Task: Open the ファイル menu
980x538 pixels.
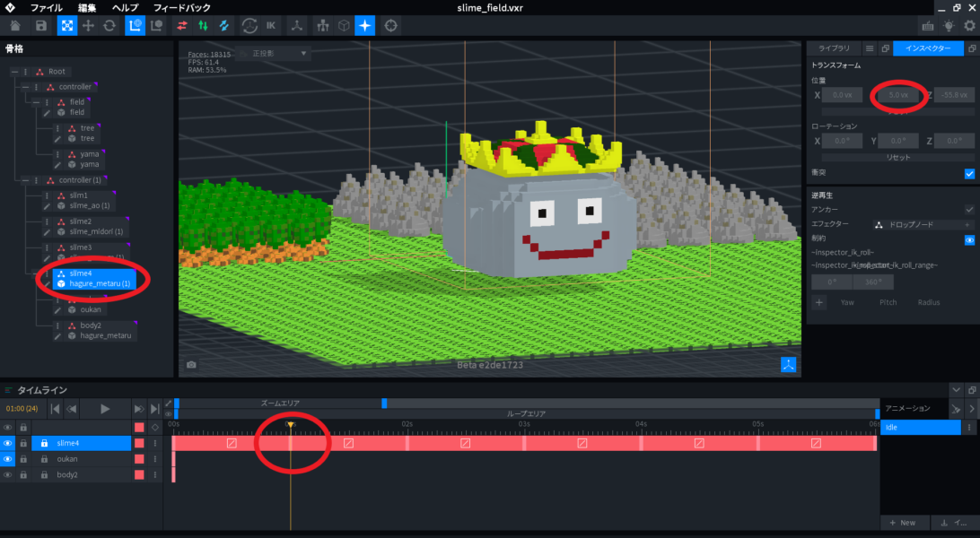Action: coord(47,7)
